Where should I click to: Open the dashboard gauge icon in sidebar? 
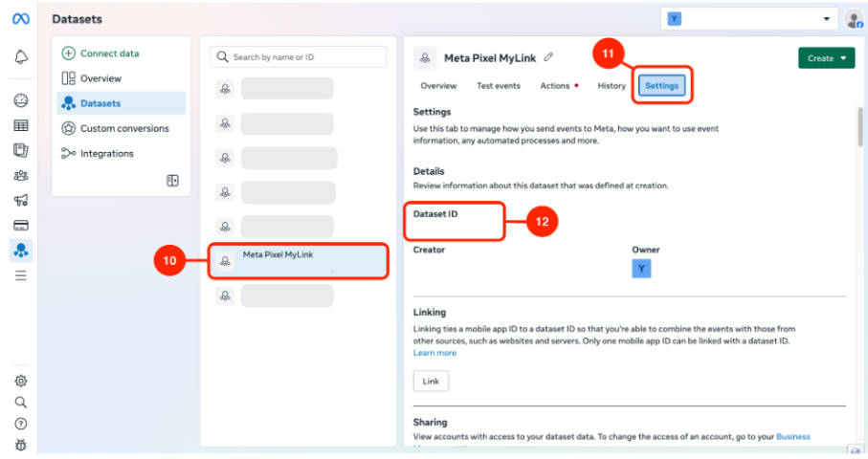coord(20,100)
